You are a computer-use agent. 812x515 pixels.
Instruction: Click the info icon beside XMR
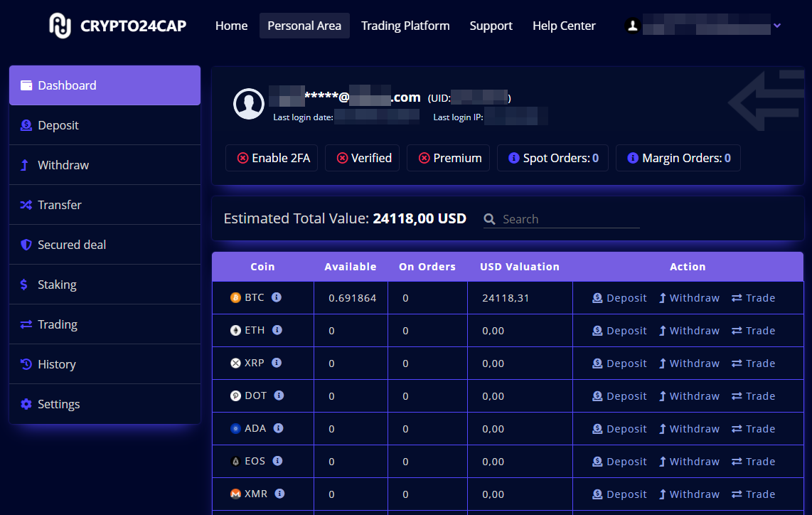[x=279, y=494]
